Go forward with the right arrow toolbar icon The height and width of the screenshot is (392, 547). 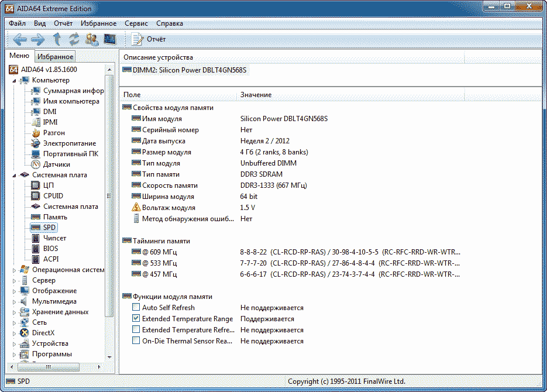37,39
